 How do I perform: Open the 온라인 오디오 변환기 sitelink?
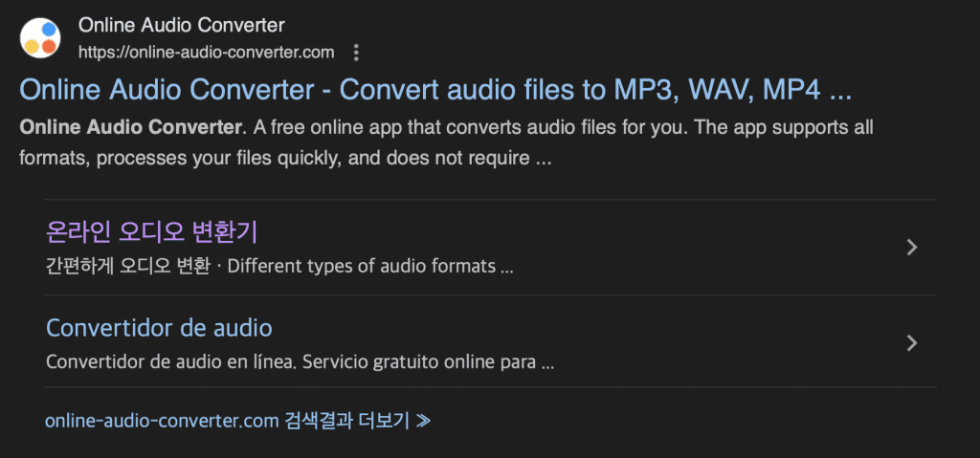coord(152,232)
